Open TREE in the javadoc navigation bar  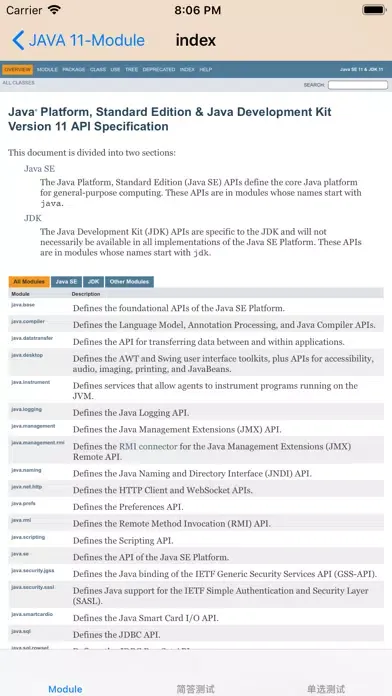click(131, 70)
